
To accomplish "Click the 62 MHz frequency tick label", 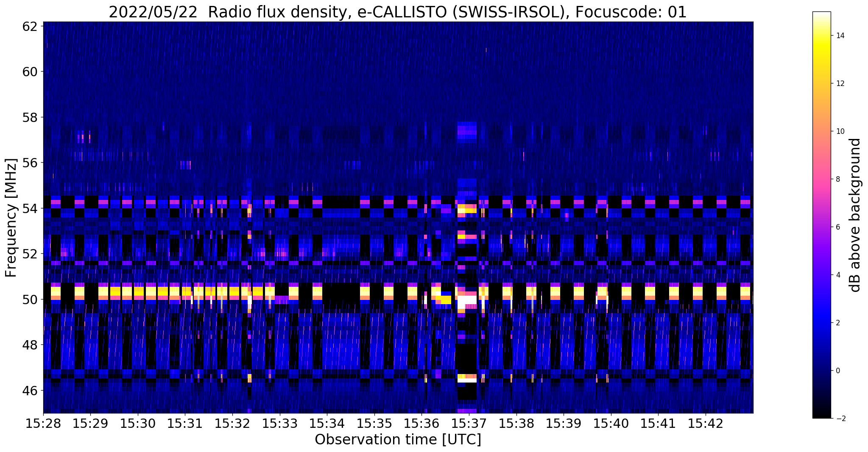I will point(30,26).
